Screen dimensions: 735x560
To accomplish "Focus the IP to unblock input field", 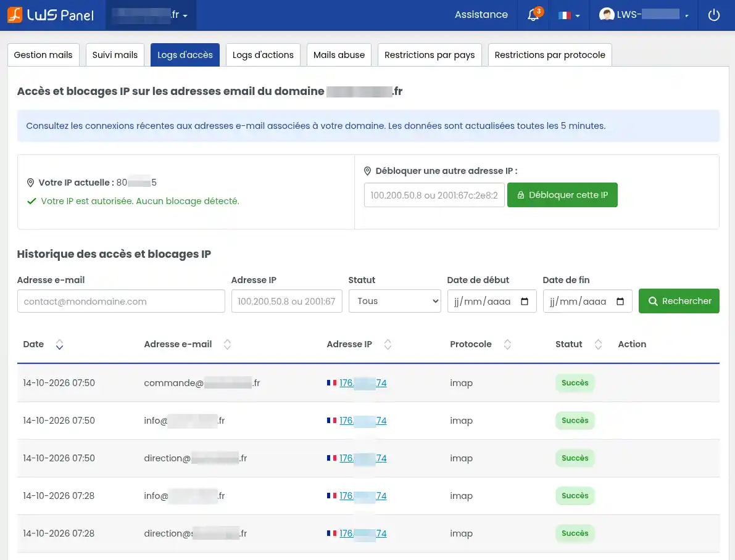I will (434, 195).
